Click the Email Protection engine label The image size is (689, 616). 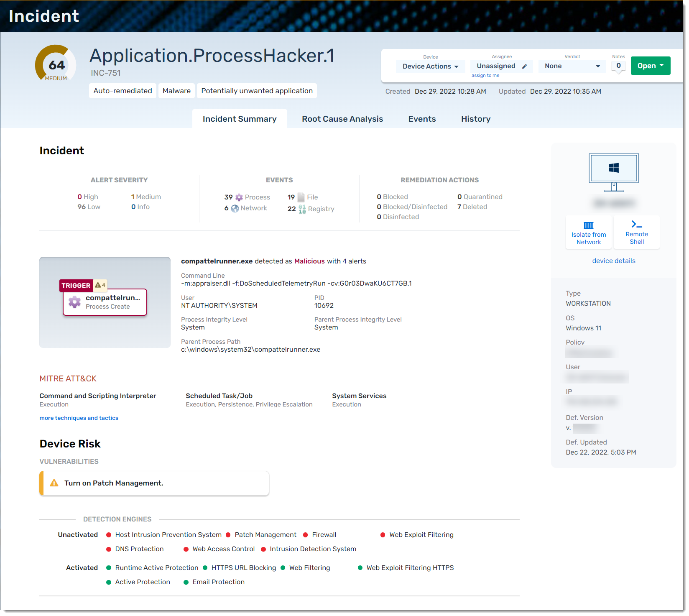click(x=219, y=582)
